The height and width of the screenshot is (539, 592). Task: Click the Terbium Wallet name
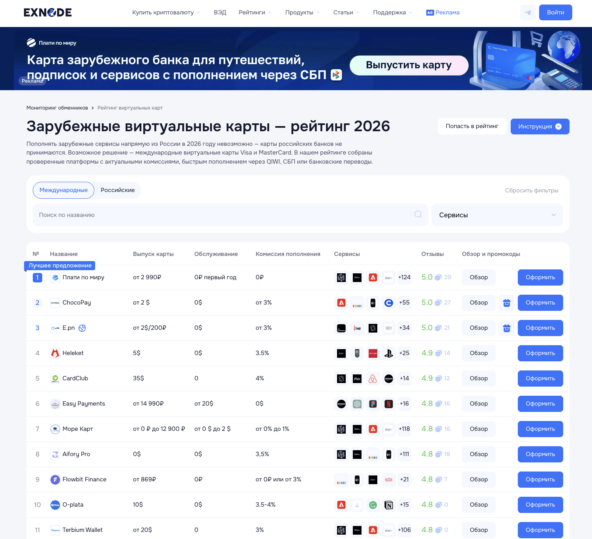click(x=82, y=530)
